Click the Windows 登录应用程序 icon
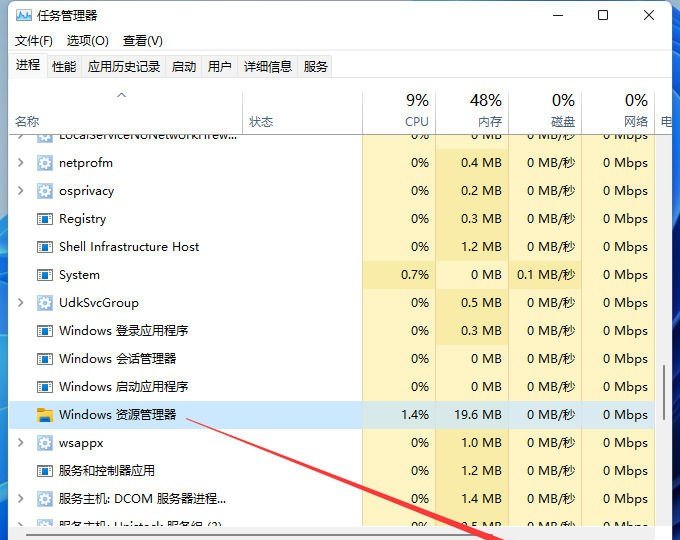 click(x=45, y=331)
